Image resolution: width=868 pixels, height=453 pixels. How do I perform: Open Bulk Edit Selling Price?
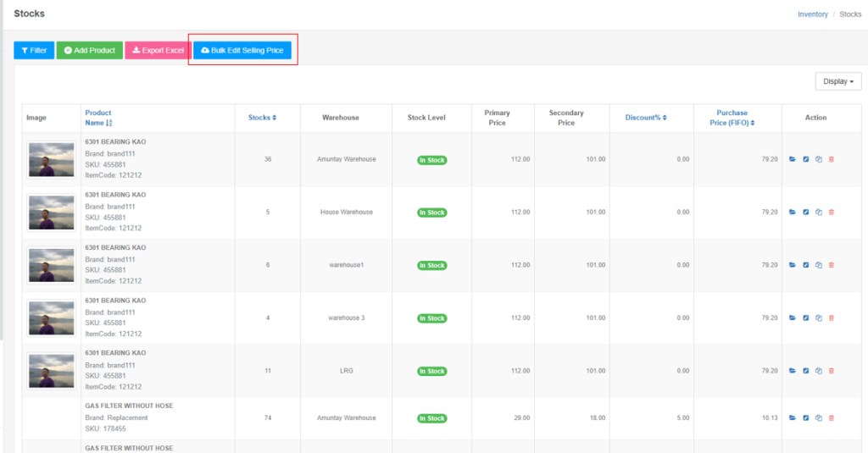coord(242,51)
